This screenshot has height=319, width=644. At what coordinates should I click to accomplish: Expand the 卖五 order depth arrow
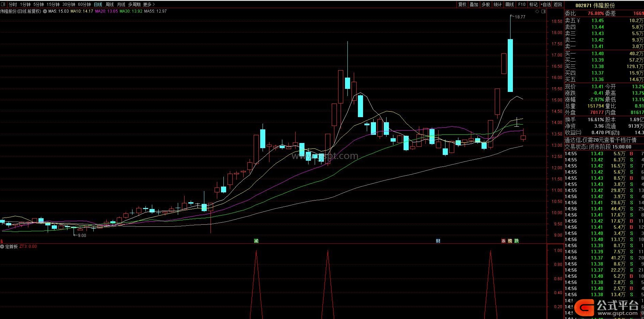[x=579, y=20]
